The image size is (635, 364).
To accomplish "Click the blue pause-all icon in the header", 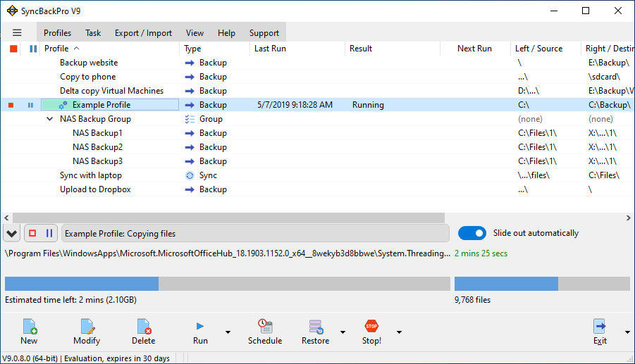I will pyautogui.click(x=33, y=49).
